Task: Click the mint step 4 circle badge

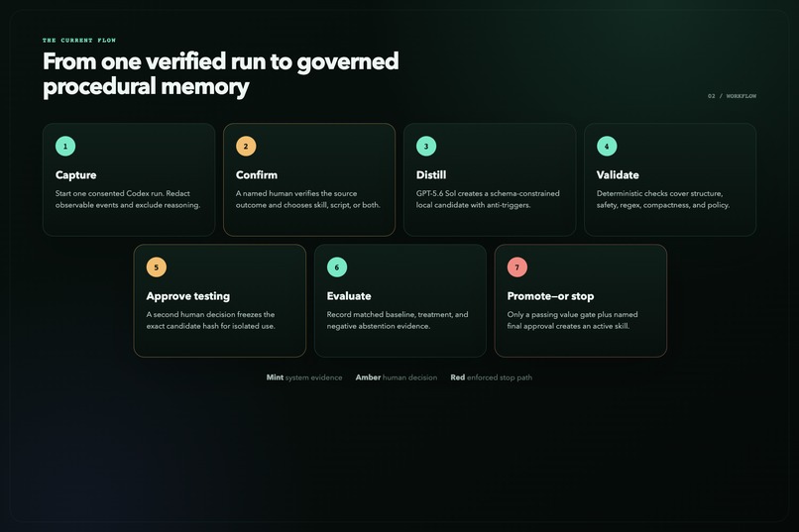Action: (607, 146)
